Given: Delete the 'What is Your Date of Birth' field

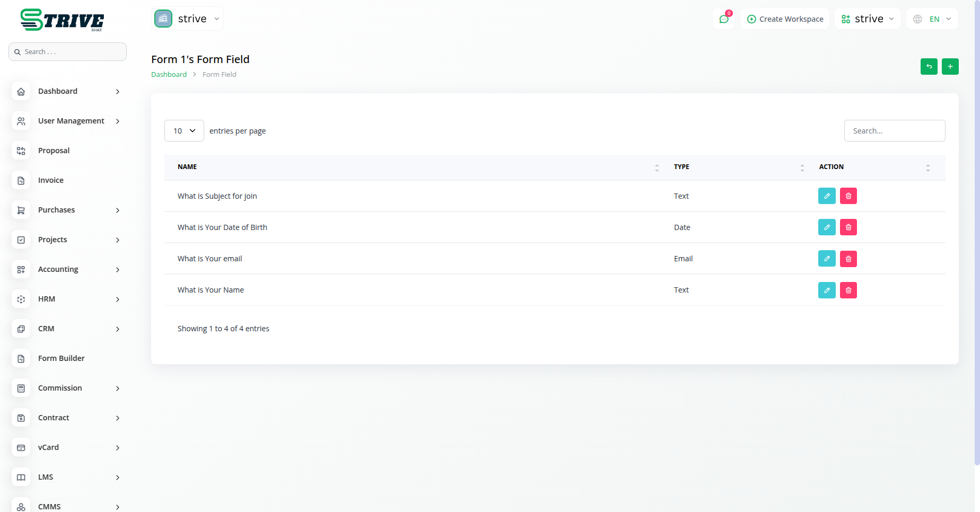Looking at the screenshot, I should click(x=848, y=227).
